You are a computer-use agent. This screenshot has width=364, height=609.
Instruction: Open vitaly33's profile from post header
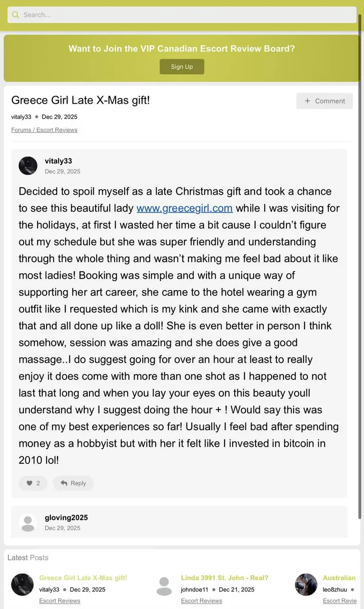(x=59, y=161)
